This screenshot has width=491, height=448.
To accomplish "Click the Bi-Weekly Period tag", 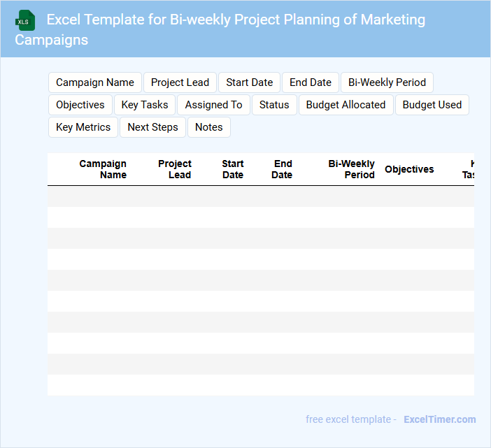I will tap(387, 82).
